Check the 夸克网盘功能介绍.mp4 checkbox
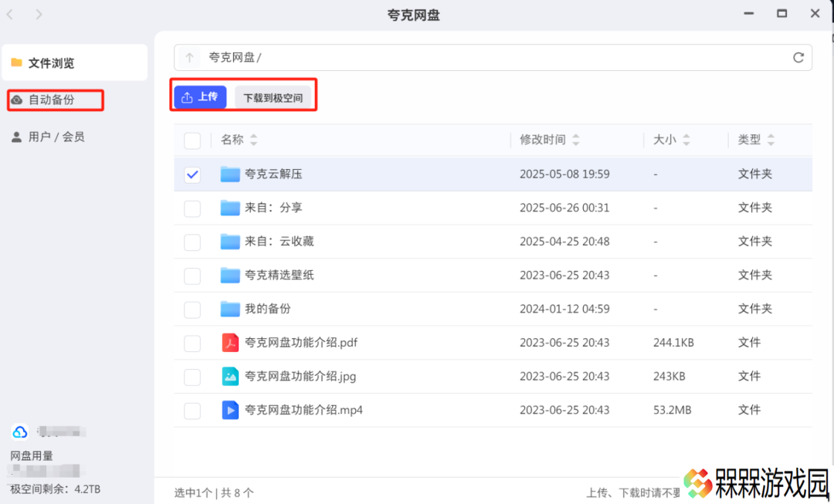The image size is (834, 504). 192,411
